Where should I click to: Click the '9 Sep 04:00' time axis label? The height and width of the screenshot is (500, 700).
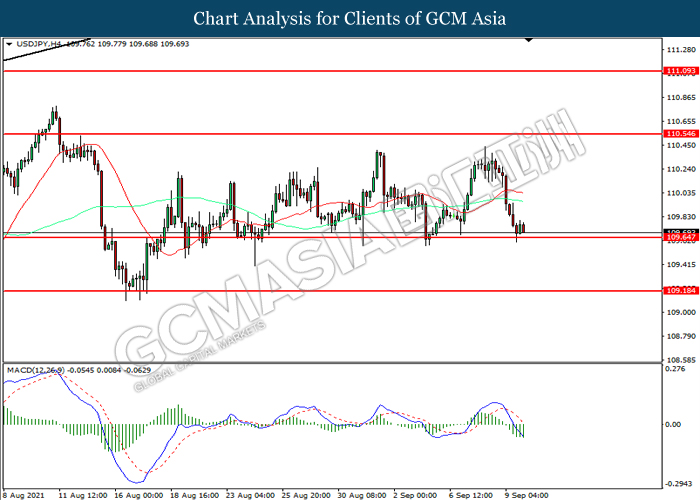coord(527,495)
